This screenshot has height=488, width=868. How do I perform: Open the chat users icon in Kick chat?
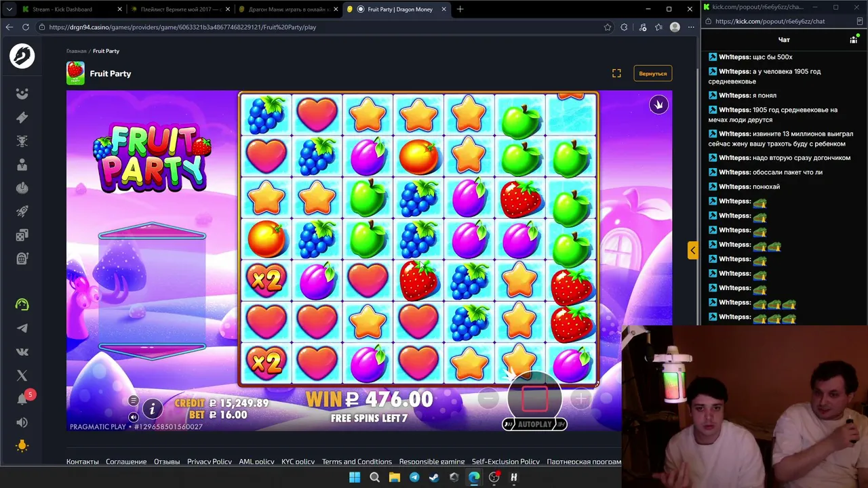pos(854,40)
